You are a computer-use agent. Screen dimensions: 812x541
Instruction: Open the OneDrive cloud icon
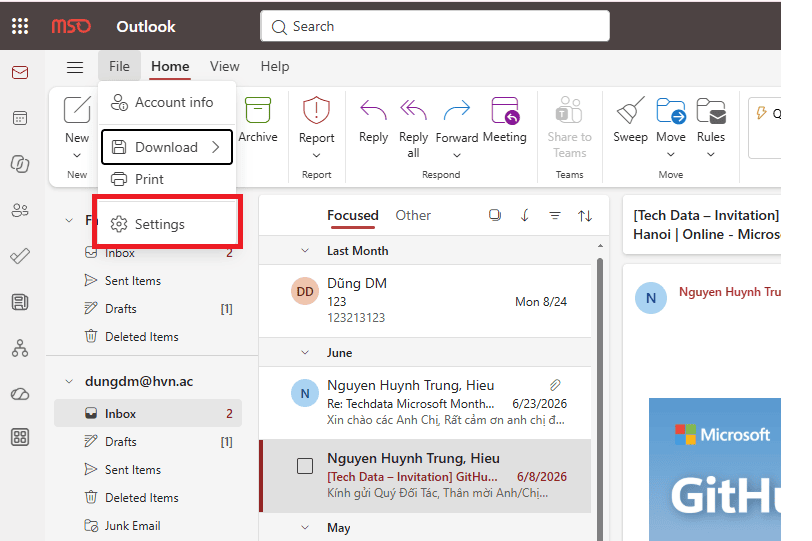[20, 394]
